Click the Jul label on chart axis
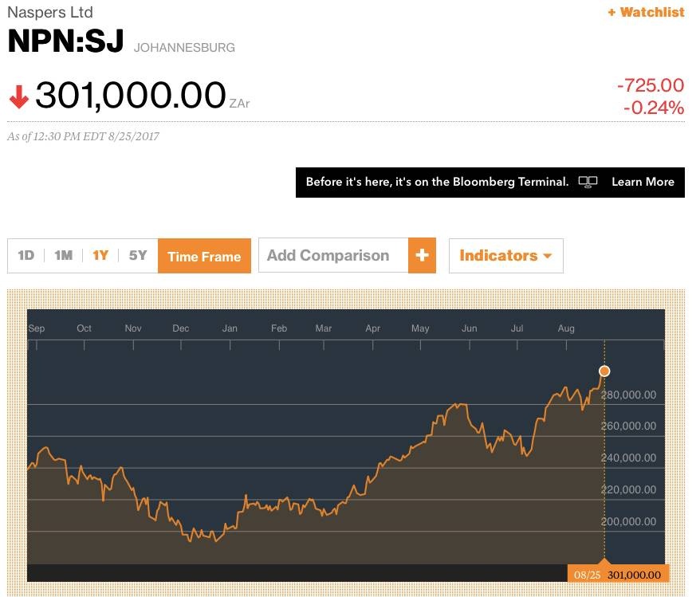Image resolution: width=700 pixels, height=597 pixels. coord(517,328)
